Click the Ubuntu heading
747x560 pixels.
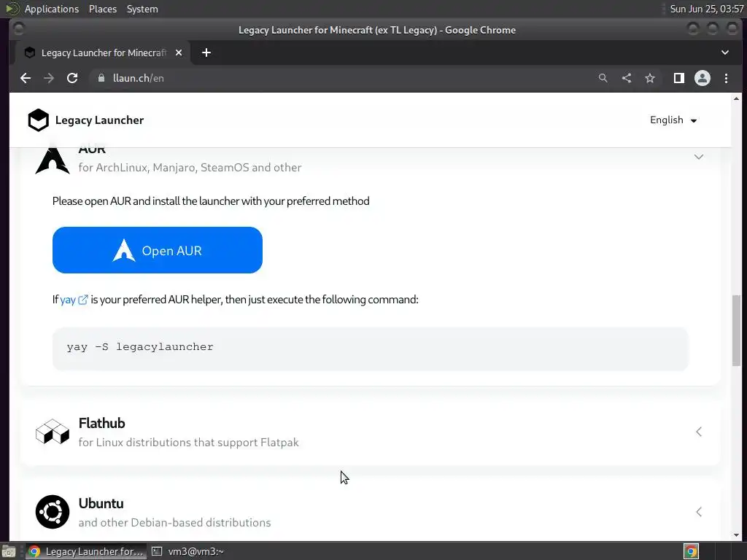pyautogui.click(x=101, y=503)
